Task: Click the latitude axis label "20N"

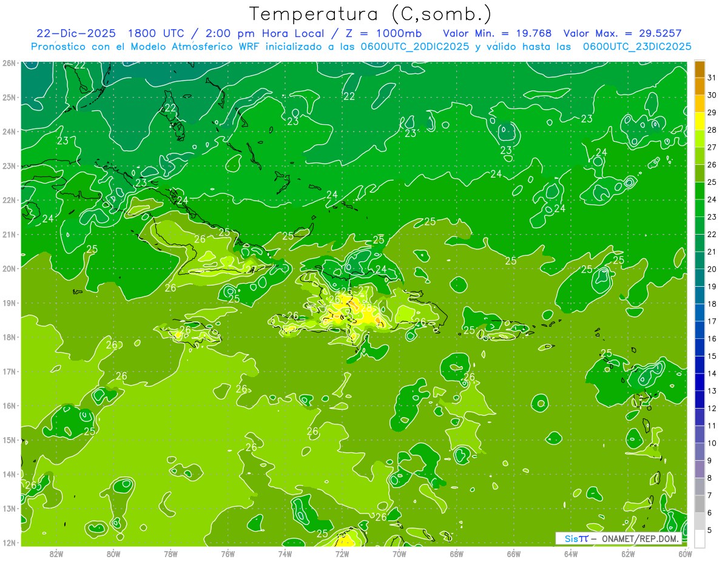Action: coord(9,269)
